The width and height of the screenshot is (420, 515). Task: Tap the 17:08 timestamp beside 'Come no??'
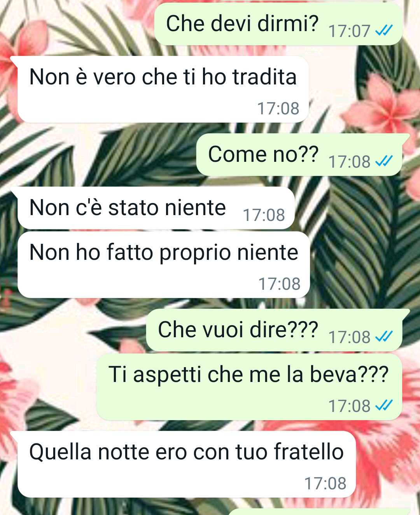(x=349, y=161)
